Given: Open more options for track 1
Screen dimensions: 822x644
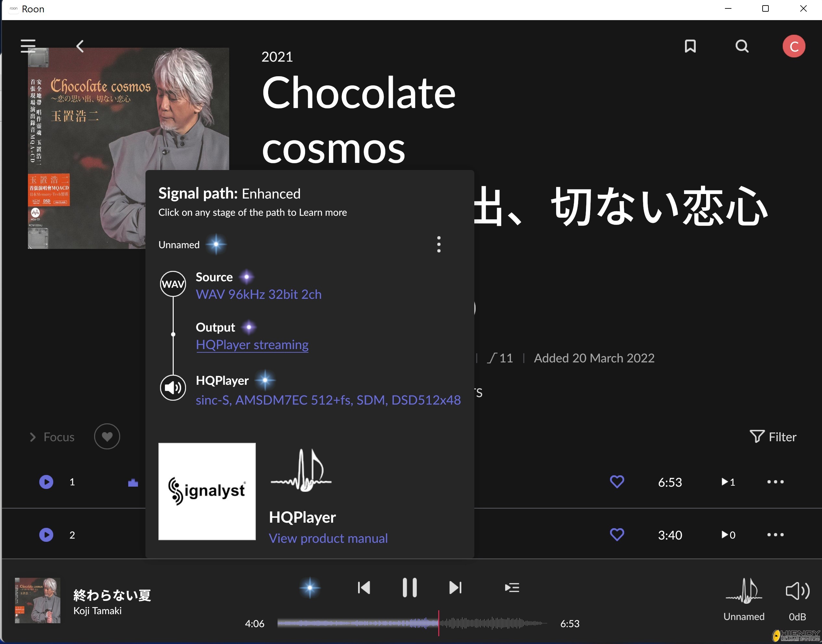Looking at the screenshot, I should click(775, 482).
